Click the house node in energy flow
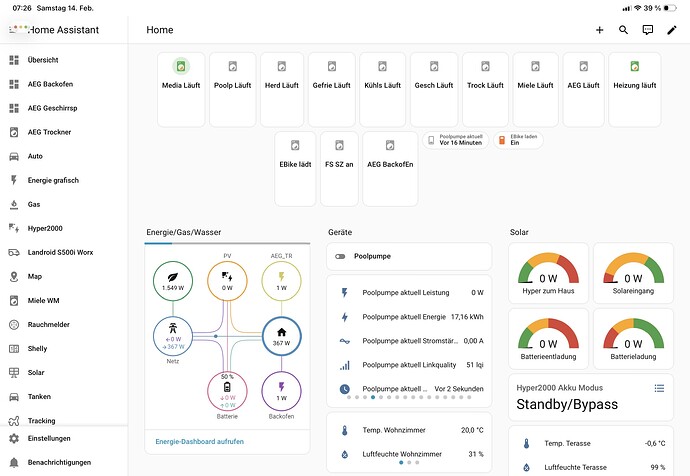Image resolution: width=690 pixels, height=476 pixels. (x=282, y=337)
